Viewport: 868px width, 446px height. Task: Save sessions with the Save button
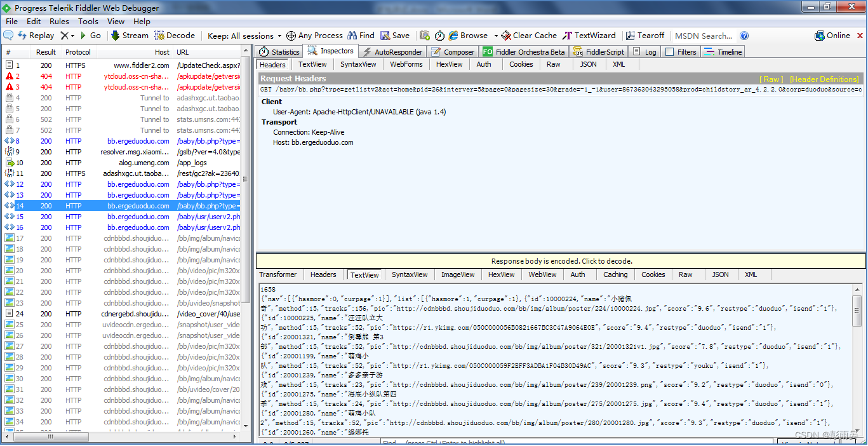[395, 36]
